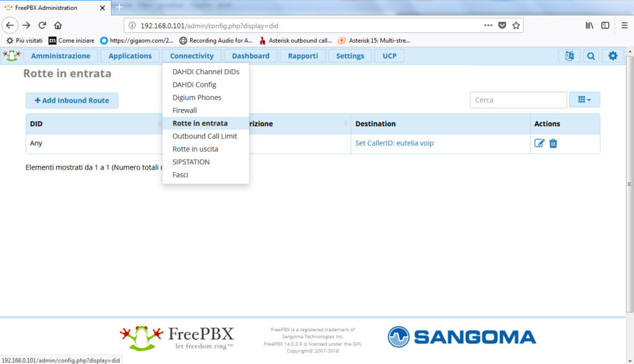Edit the Any inbound route
This screenshot has width=634, height=364.
[x=539, y=143]
